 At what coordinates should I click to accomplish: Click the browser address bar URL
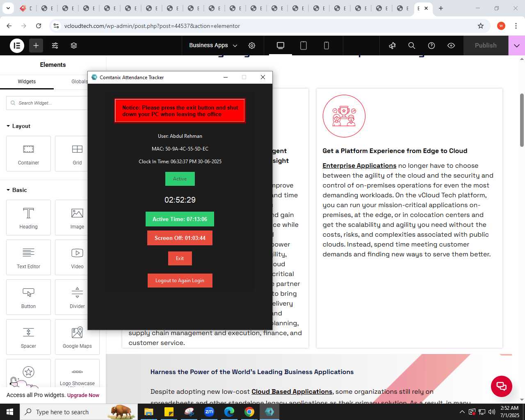(x=152, y=26)
